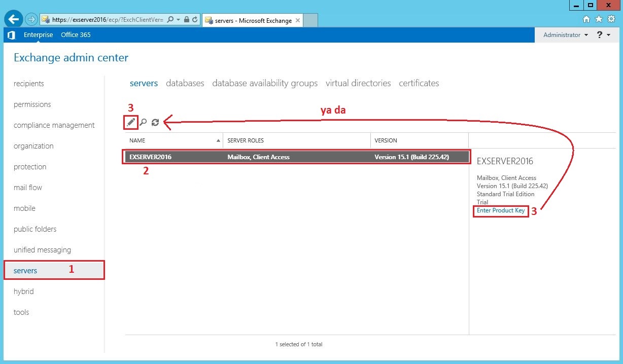Switch to the databases sub-tab
This screenshot has width=623, height=364.
(x=185, y=83)
